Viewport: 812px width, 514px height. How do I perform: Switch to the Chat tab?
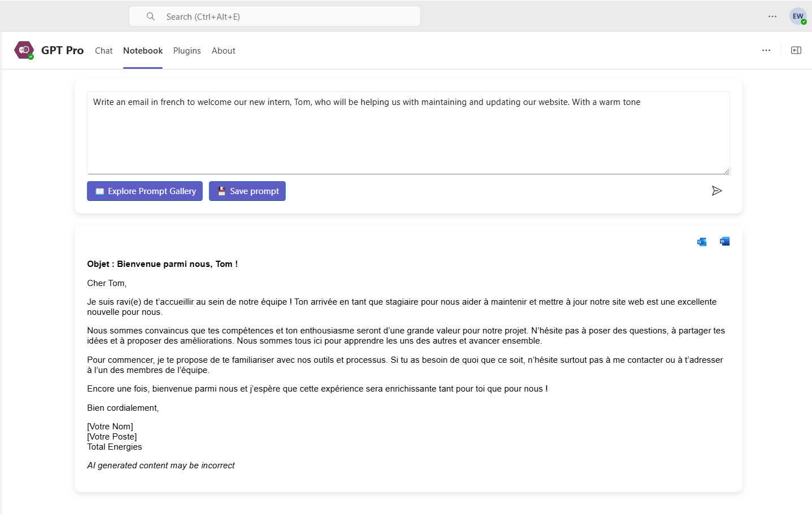click(103, 51)
